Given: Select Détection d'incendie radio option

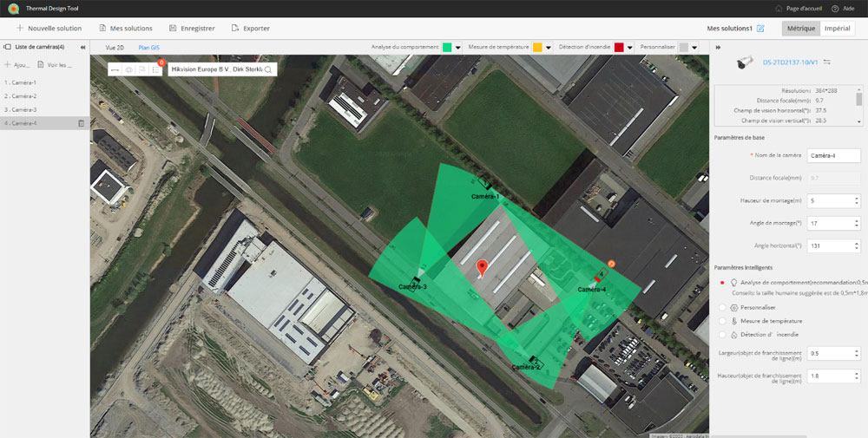Looking at the screenshot, I should click(723, 334).
